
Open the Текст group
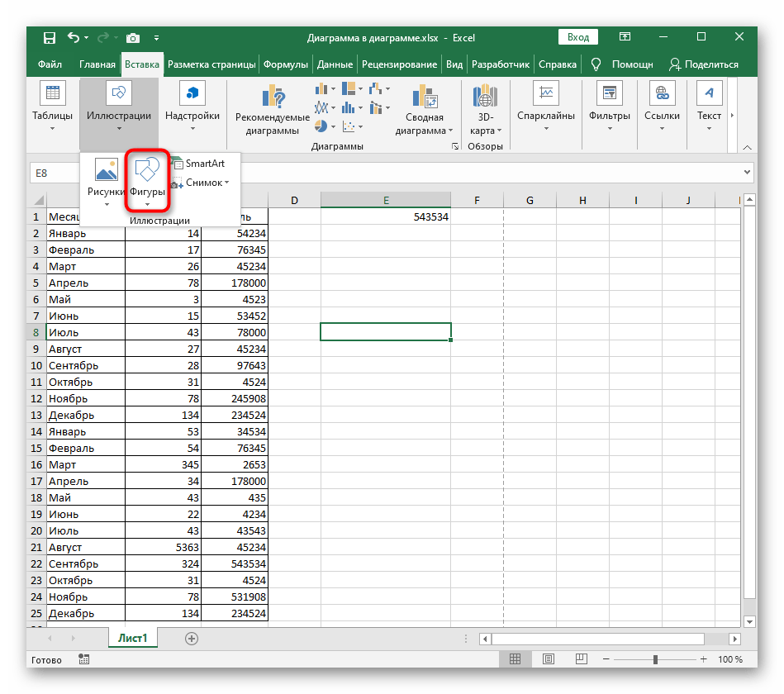point(709,107)
